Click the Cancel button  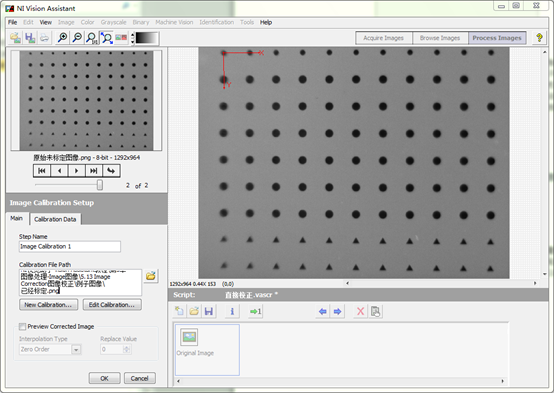[x=140, y=378]
